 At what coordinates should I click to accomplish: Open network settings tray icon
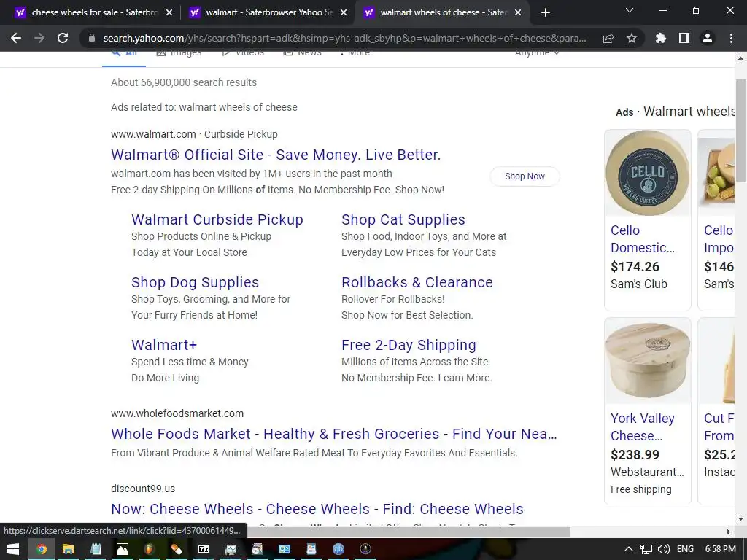pyautogui.click(x=646, y=549)
